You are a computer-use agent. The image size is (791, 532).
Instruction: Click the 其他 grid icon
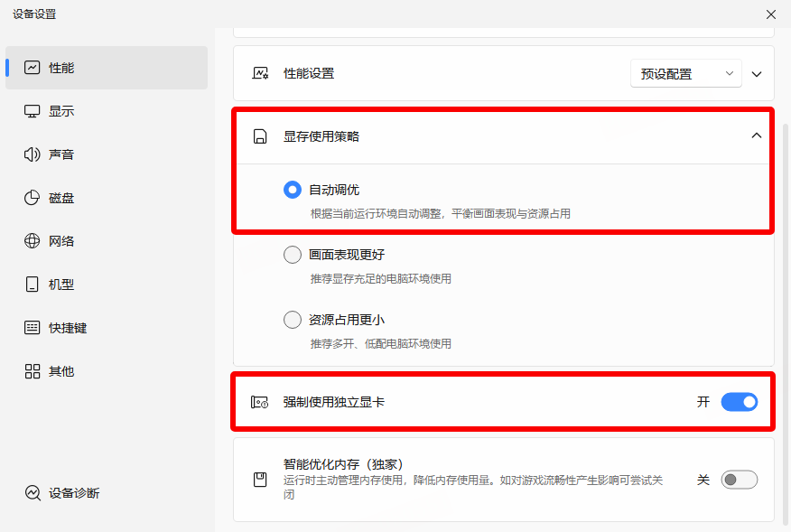(33, 371)
